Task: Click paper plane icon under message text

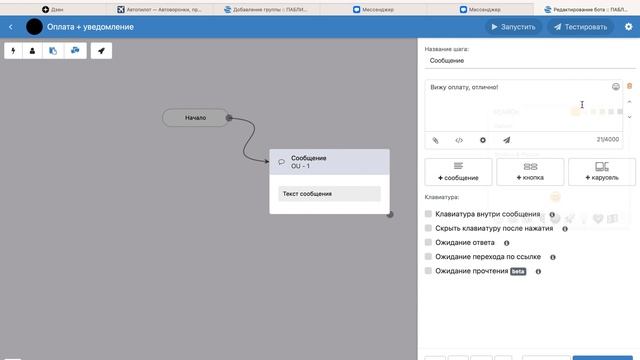Action: 507,140
